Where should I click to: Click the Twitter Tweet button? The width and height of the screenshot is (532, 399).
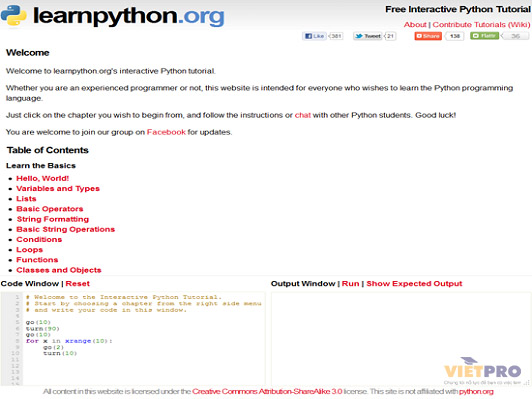coord(368,36)
